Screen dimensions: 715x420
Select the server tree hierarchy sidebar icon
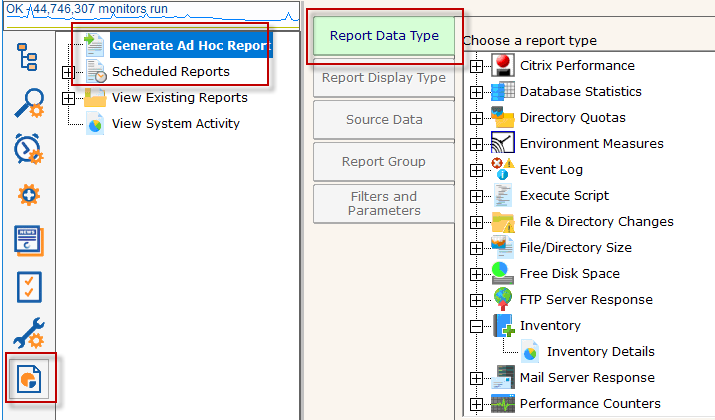[x=29, y=57]
